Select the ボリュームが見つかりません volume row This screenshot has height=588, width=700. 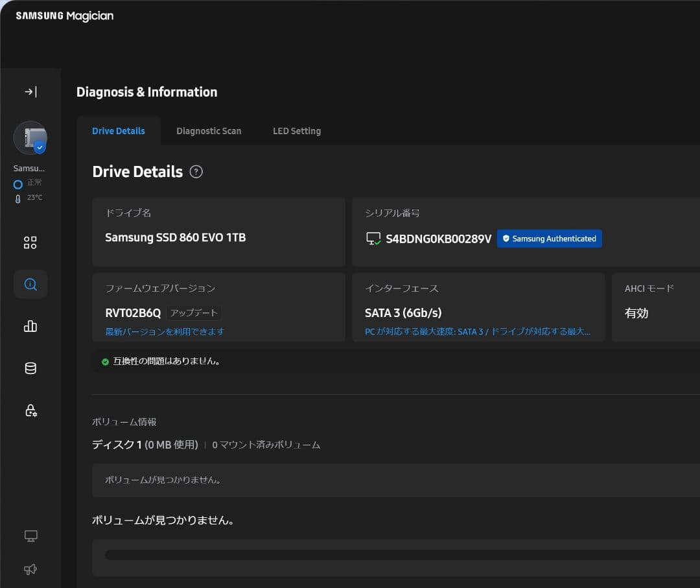(395, 480)
